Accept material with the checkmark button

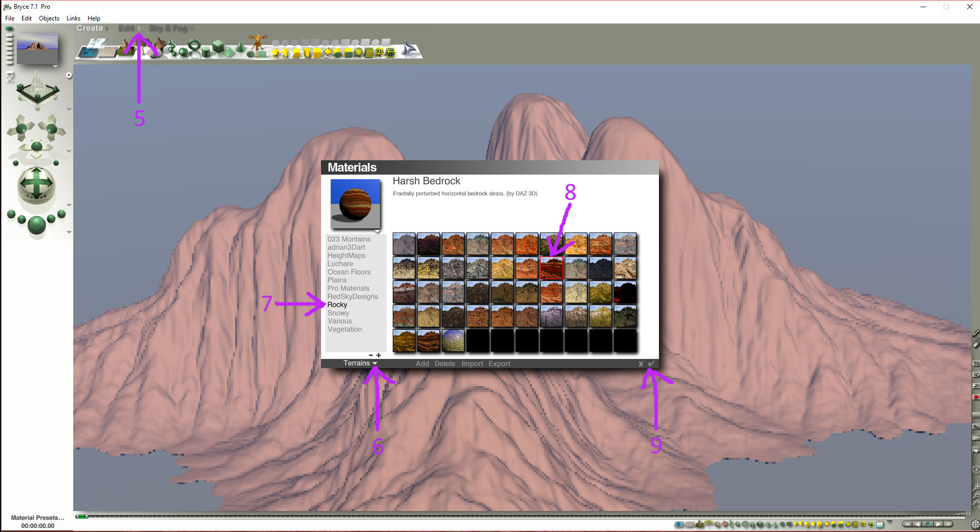pos(651,364)
